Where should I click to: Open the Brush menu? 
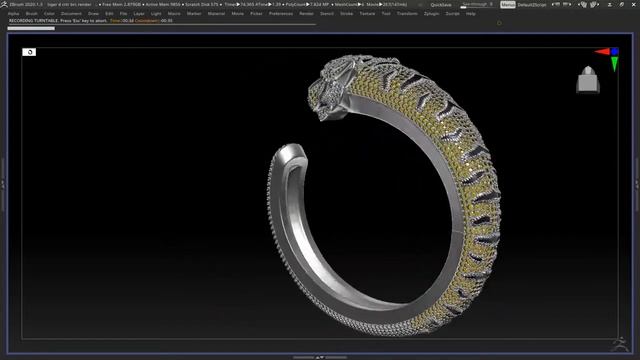click(31, 13)
